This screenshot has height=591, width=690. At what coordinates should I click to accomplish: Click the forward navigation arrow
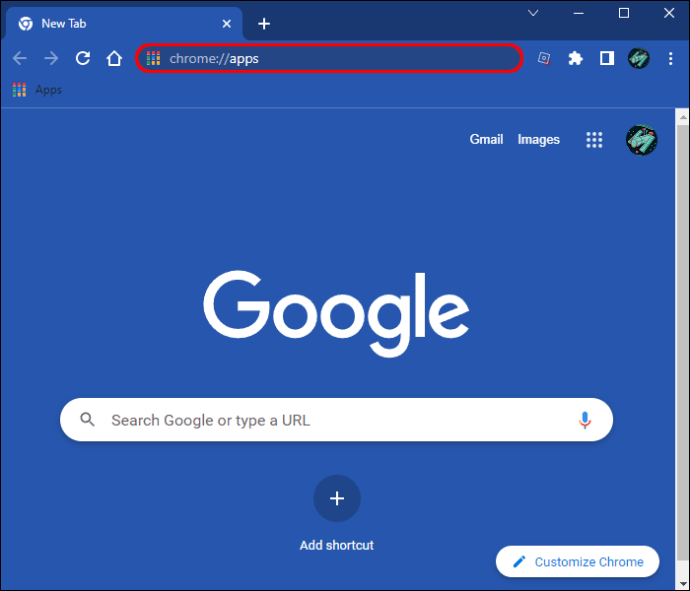pyautogui.click(x=51, y=58)
